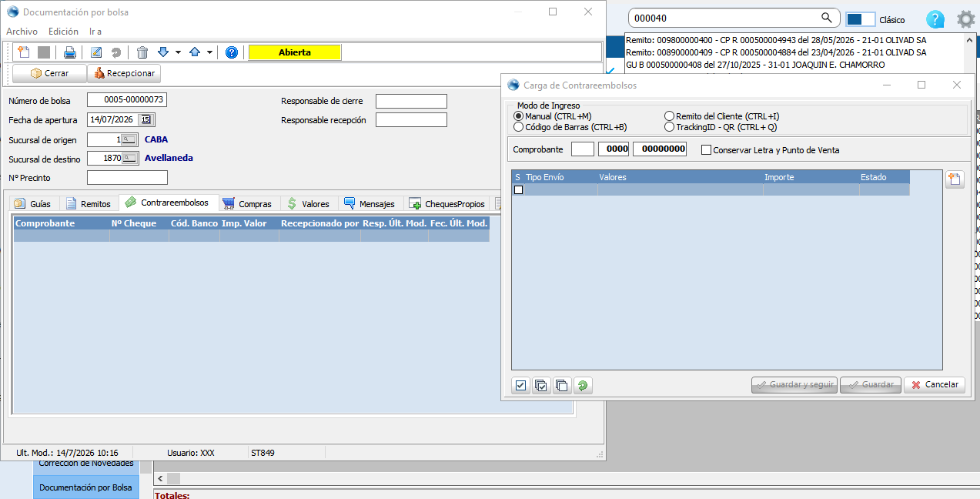The height and width of the screenshot is (499, 980).
Task: Click the green refresh icon
Action: 583,385
